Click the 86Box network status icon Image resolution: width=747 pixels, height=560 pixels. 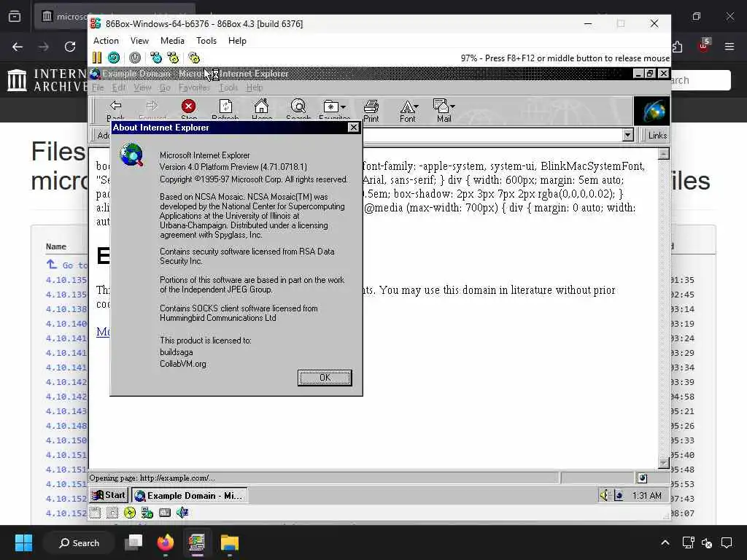(x=147, y=513)
